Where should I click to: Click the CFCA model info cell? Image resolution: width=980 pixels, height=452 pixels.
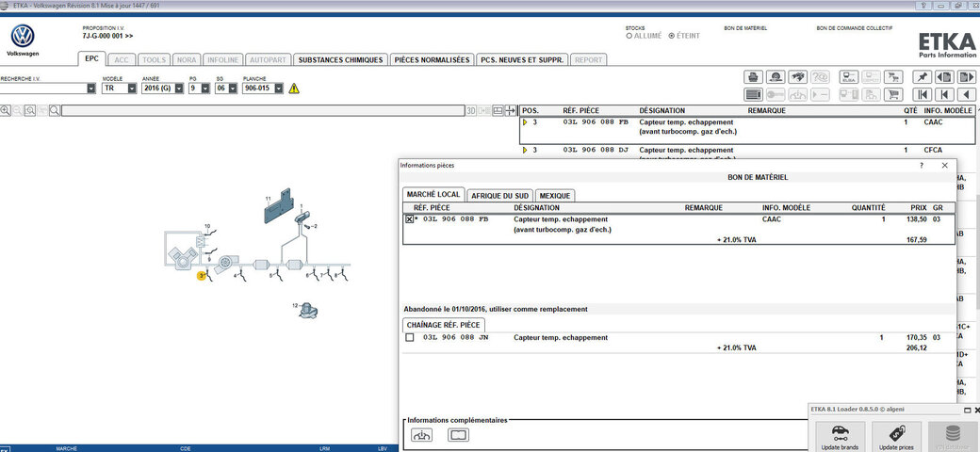[x=933, y=150]
